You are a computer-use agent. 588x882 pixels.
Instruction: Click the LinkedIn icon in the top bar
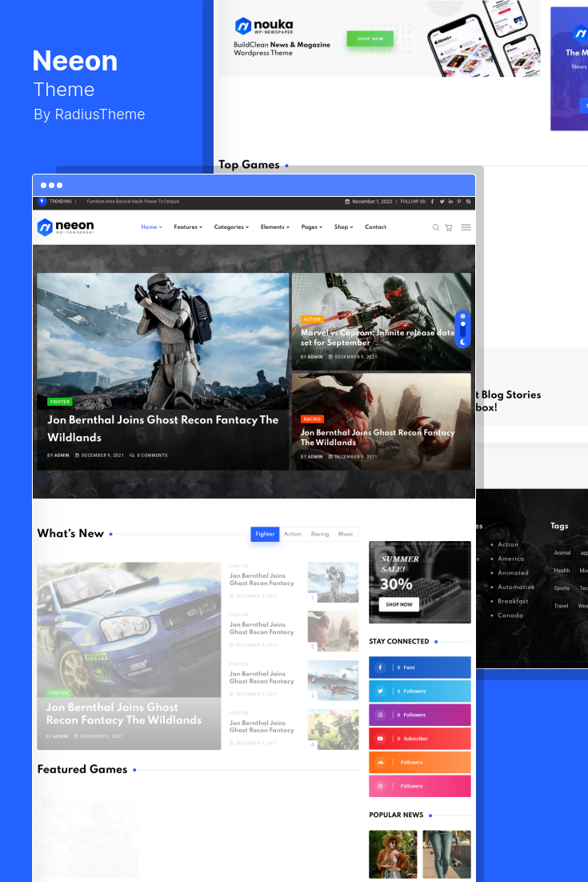[450, 202]
